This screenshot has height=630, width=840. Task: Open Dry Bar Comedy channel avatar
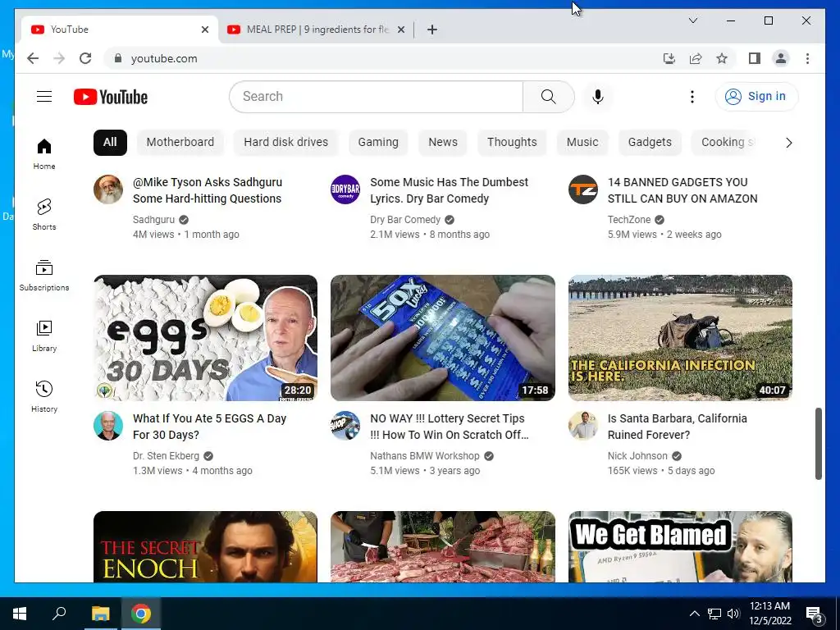tap(345, 189)
